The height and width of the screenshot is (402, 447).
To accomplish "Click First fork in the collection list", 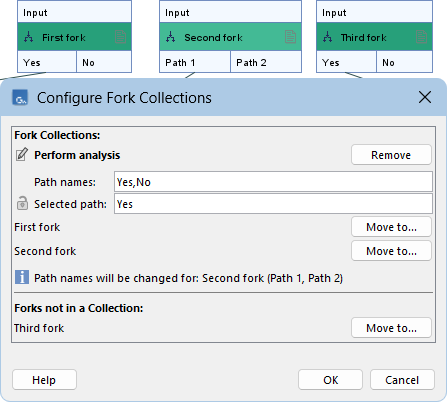I will pos(37,227).
